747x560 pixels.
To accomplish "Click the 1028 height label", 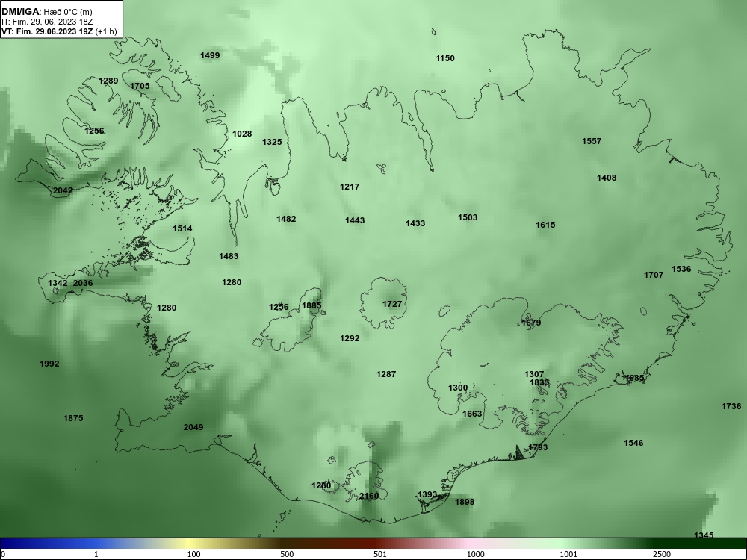I will click(x=242, y=134).
